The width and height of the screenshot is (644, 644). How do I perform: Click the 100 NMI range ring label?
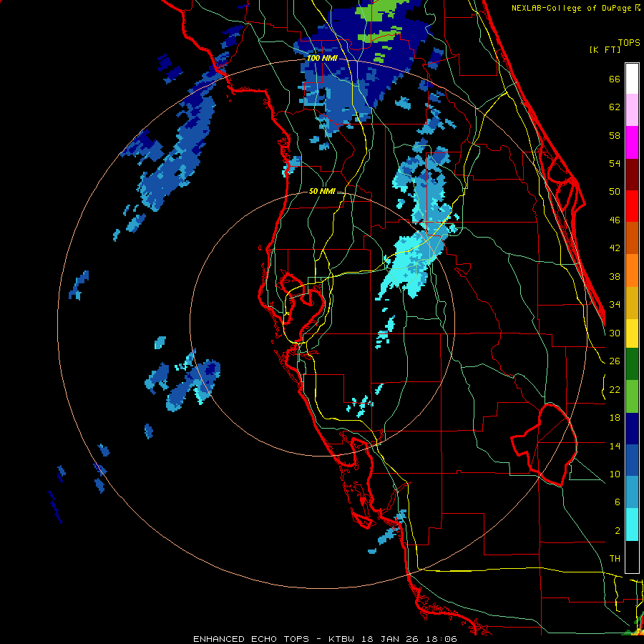pos(322,58)
